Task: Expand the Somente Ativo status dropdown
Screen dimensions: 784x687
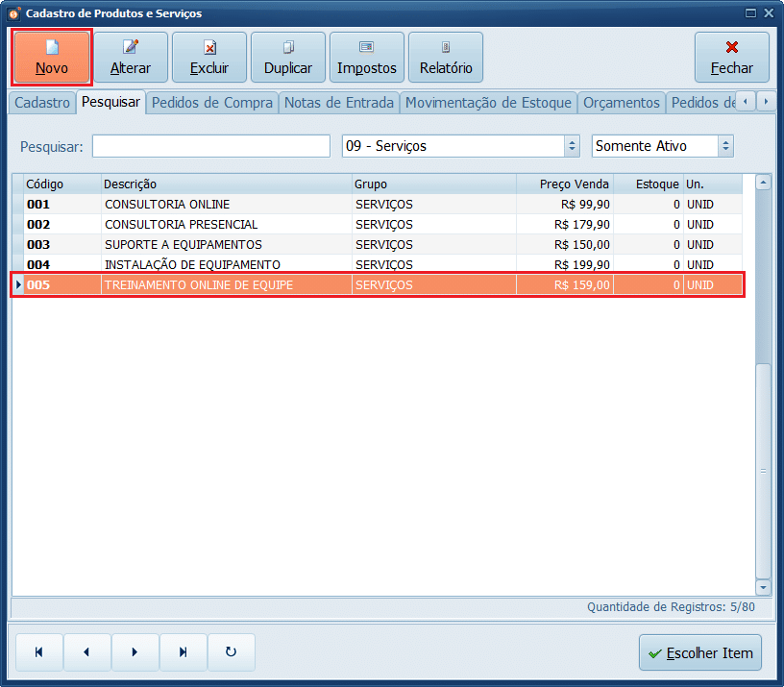Action: click(725, 146)
